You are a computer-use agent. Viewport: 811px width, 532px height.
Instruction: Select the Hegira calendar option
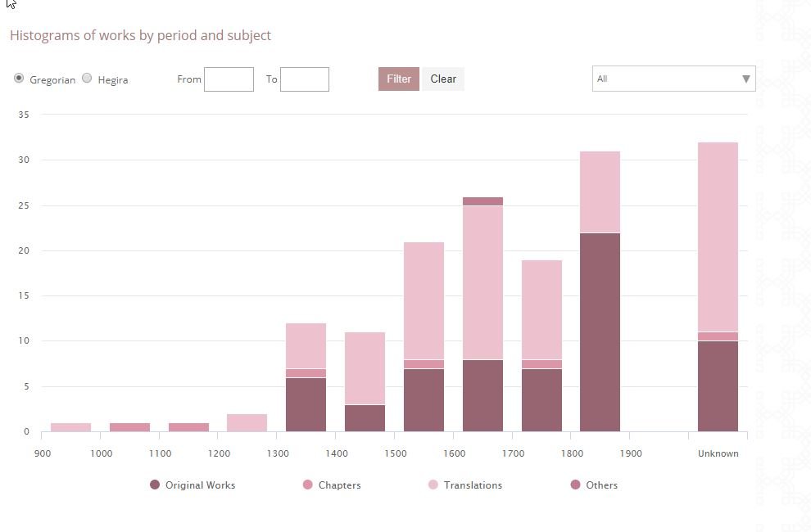88,79
